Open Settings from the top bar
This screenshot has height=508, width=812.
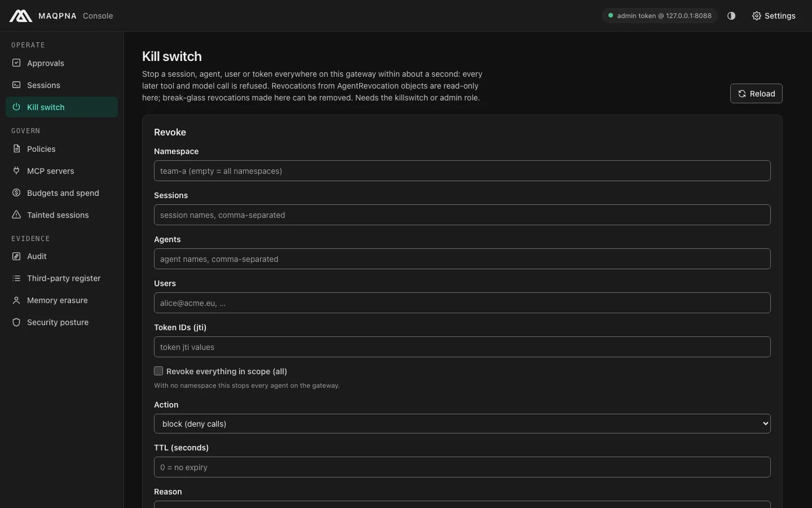[774, 16]
